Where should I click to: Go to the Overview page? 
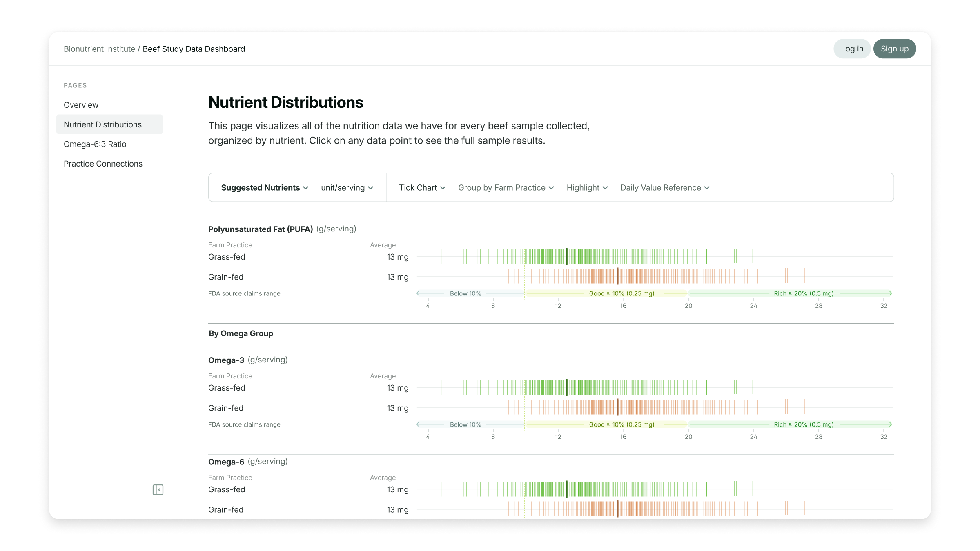click(81, 105)
